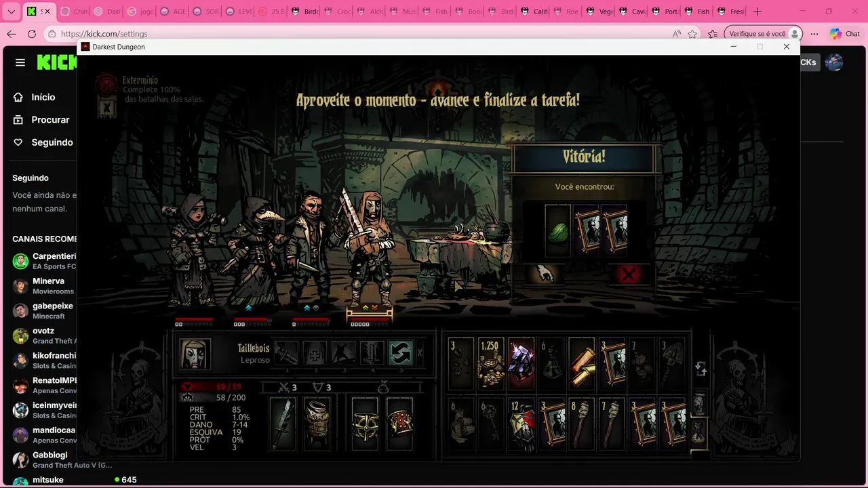
Task: Click the Kick user avatar at top right
Action: pyautogui.click(x=834, y=62)
